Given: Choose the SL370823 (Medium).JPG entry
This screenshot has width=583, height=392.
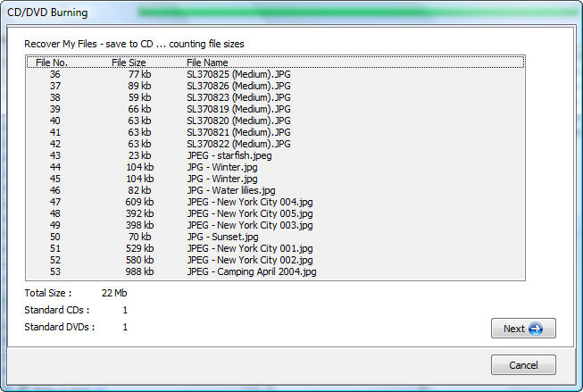Looking at the screenshot, I should tap(238, 97).
